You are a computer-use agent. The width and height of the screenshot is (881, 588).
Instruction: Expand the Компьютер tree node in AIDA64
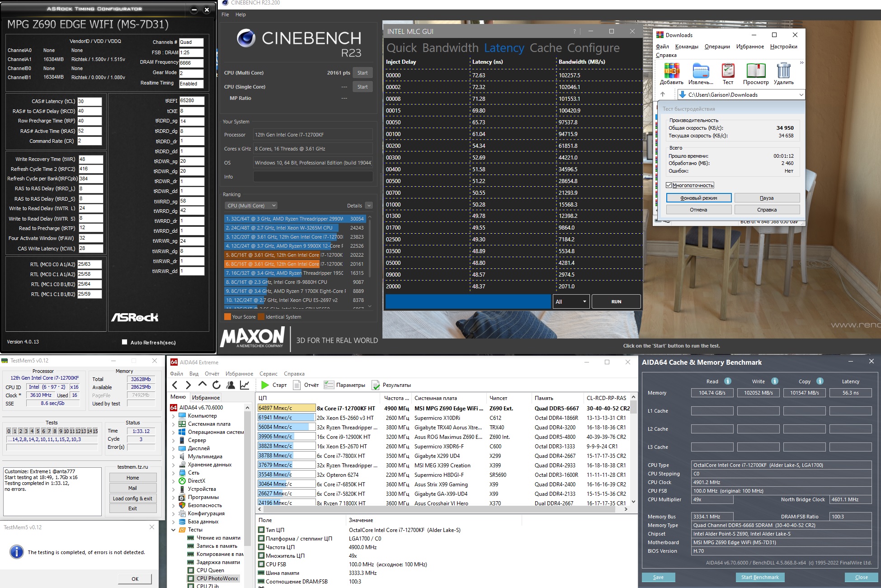[x=174, y=416]
